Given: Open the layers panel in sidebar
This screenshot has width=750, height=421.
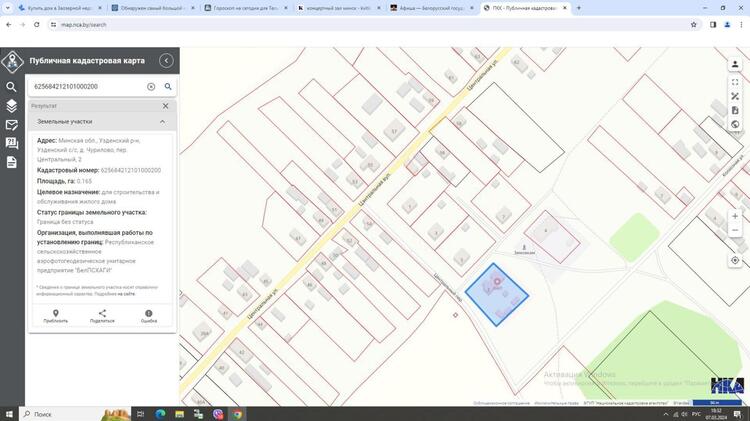Looking at the screenshot, I should (12, 106).
